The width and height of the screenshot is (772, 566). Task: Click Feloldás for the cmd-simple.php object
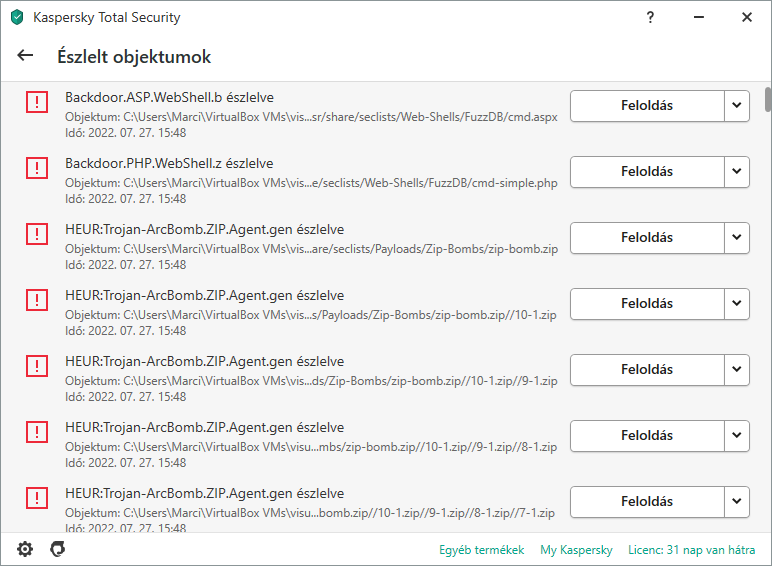[647, 171]
